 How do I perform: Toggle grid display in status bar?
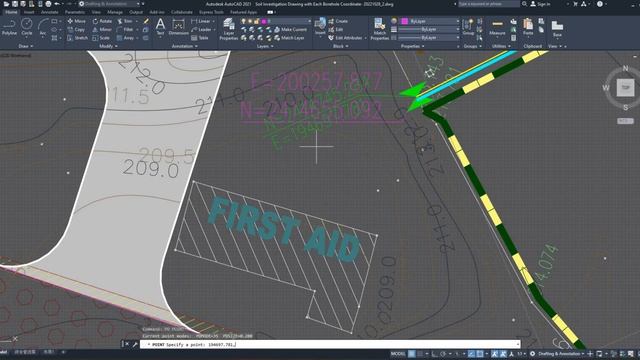[x=412, y=354]
